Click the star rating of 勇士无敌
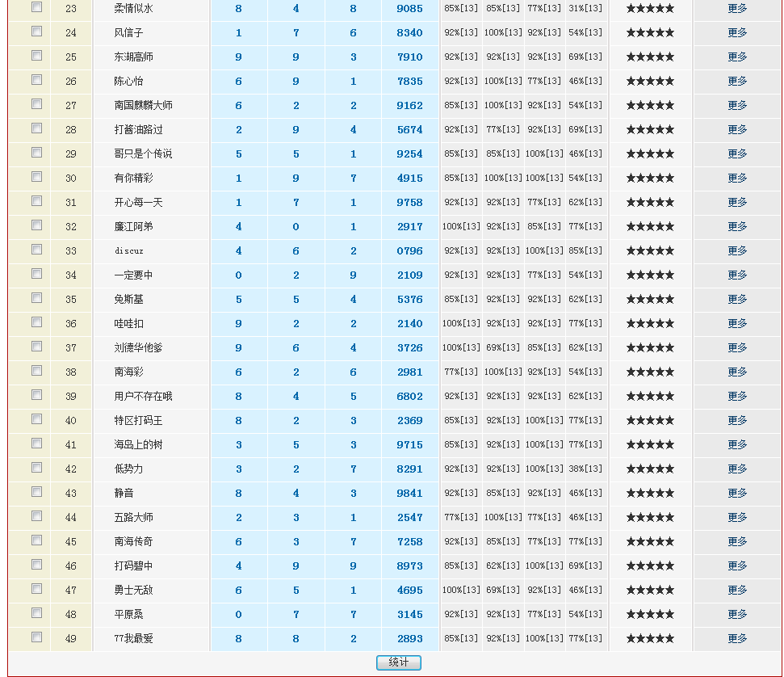Screen dimensions: 784x677 click(650, 590)
